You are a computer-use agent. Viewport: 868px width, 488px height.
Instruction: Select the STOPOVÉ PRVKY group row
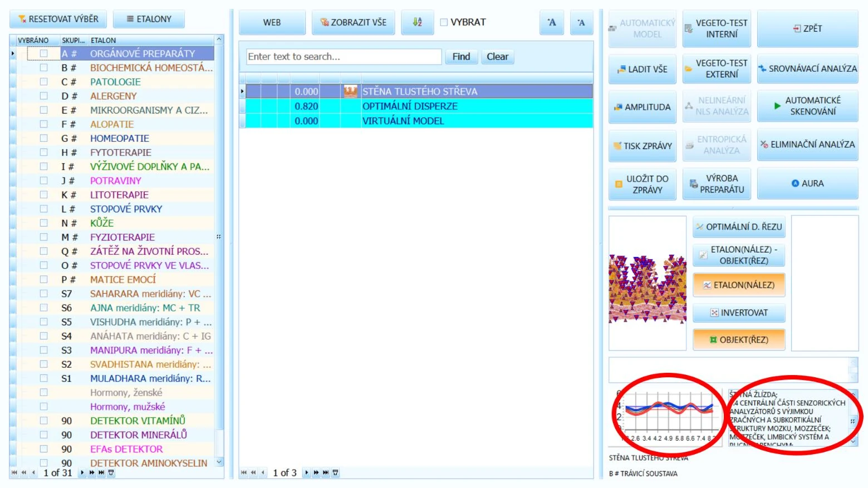pyautogui.click(x=115, y=209)
